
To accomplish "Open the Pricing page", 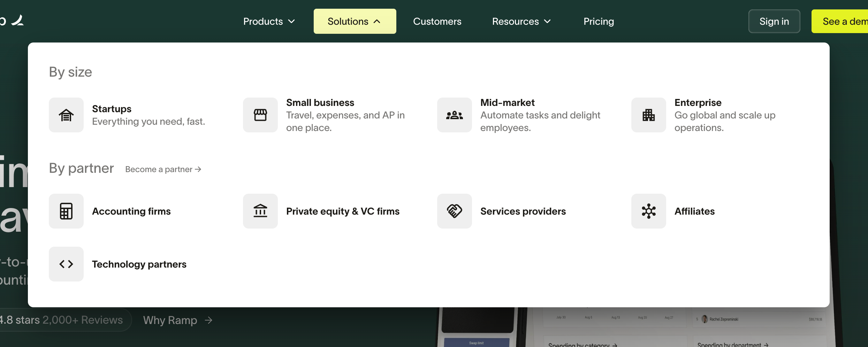I will 599,22.
